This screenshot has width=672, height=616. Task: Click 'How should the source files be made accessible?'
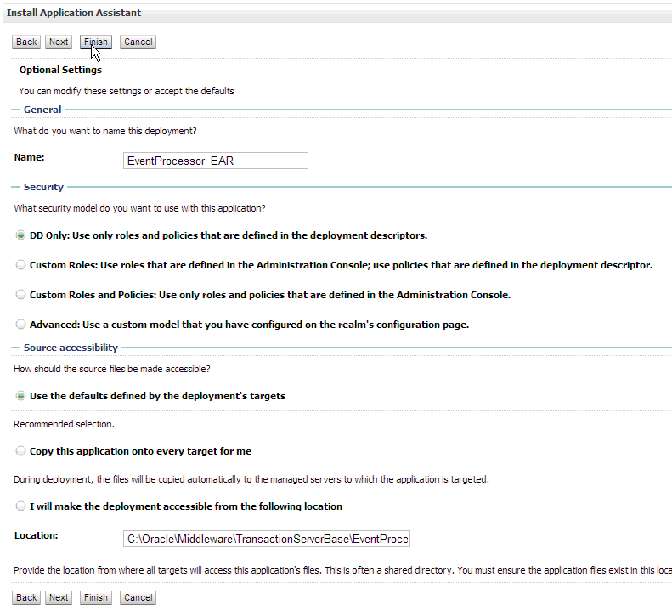(x=112, y=369)
